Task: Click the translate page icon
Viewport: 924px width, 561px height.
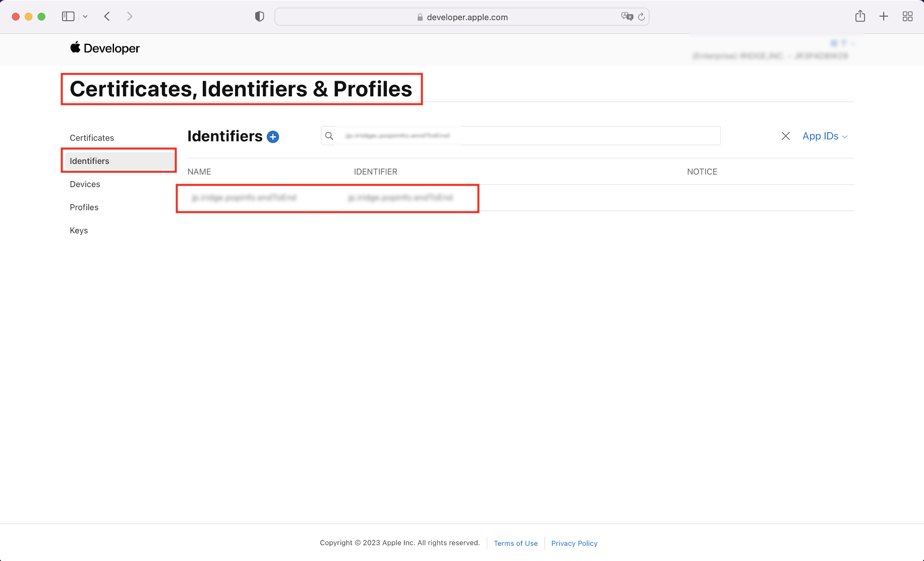Action: pyautogui.click(x=627, y=17)
